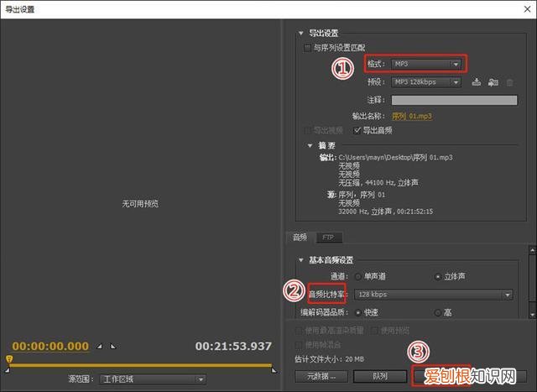Select high codec quality radio button
The width and height of the screenshot is (537, 392).
click(x=437, y=312)
